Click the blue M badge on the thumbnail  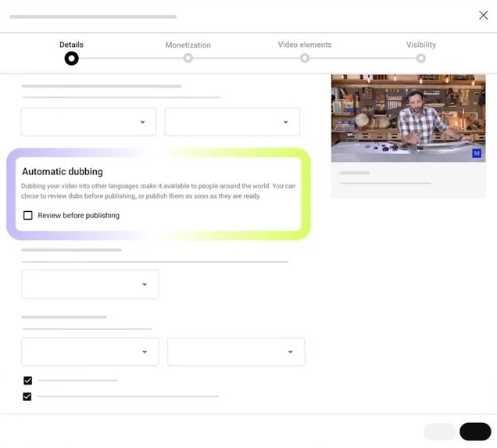click(477, 153)
